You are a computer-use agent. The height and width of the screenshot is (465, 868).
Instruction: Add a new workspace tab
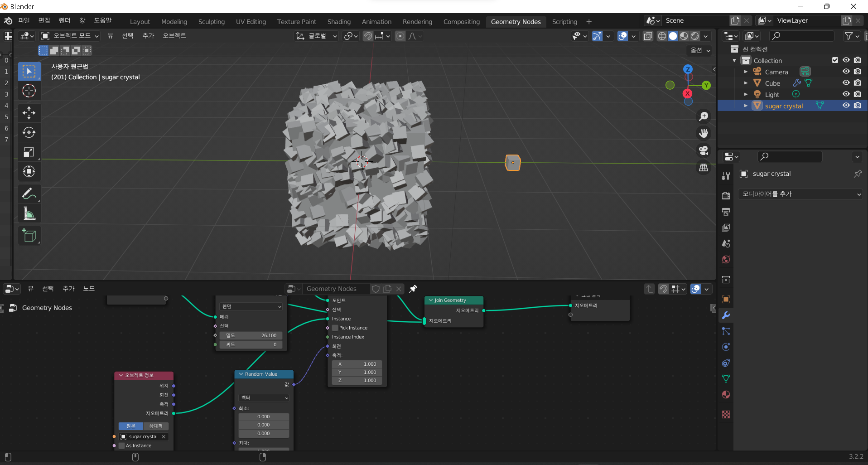pos(589,22)
